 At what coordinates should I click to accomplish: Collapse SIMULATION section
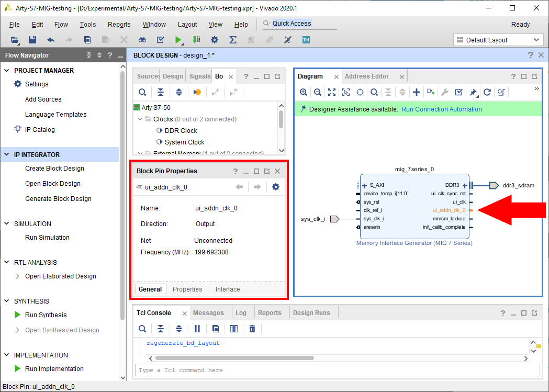coord(7,223)
